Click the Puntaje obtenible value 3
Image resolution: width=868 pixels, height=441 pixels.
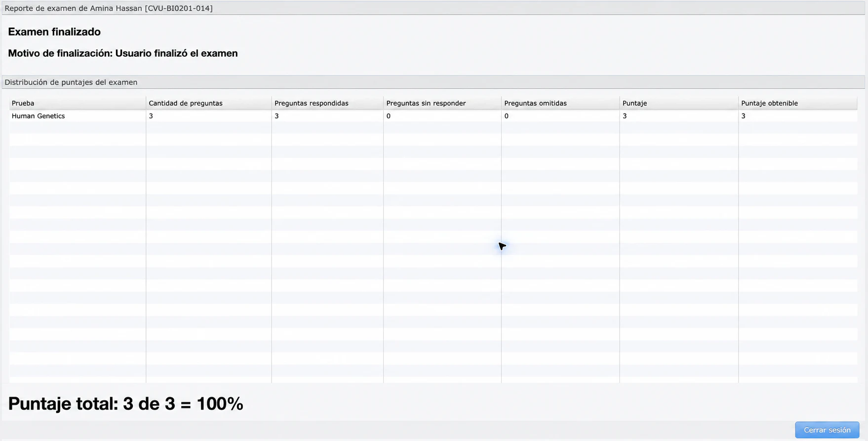(x=743, y=116)
